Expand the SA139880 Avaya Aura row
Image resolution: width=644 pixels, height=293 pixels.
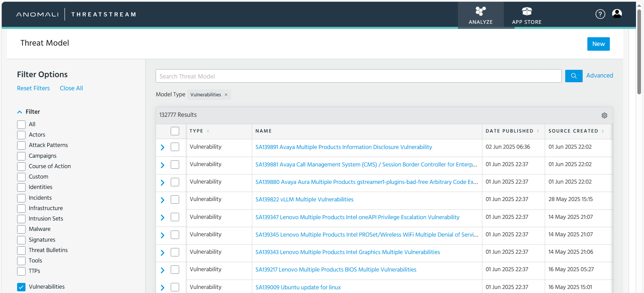click(162, 183)
